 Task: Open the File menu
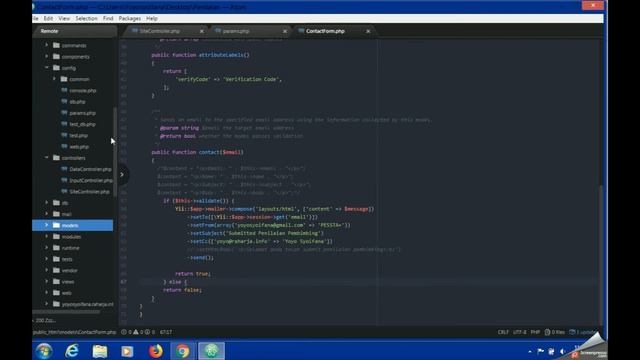[35, 18]
